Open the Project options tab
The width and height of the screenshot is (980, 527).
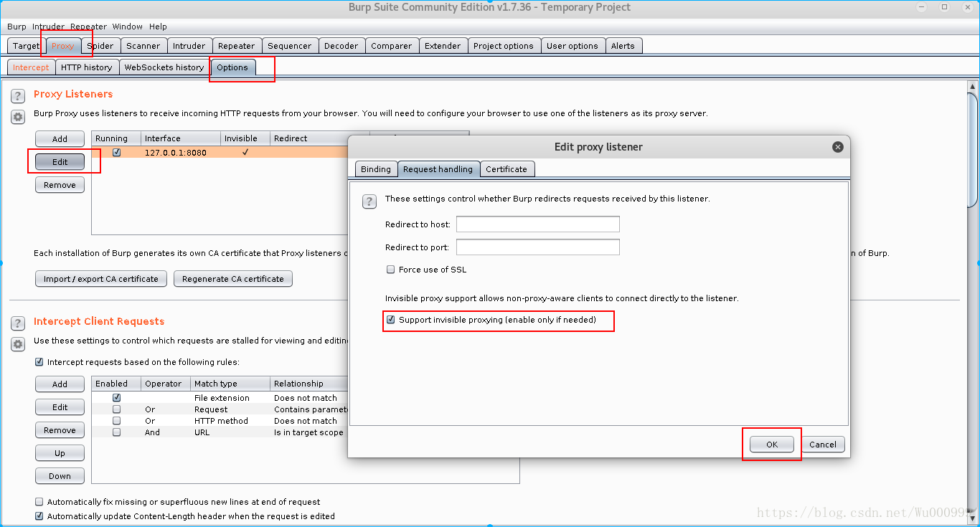[504, 46]
